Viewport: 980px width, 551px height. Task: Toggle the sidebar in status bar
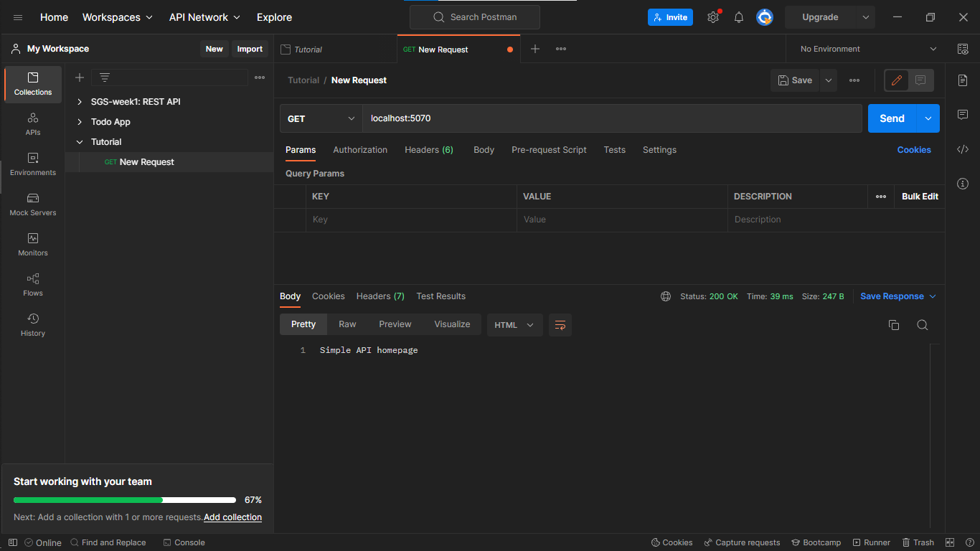coord(13,542)
